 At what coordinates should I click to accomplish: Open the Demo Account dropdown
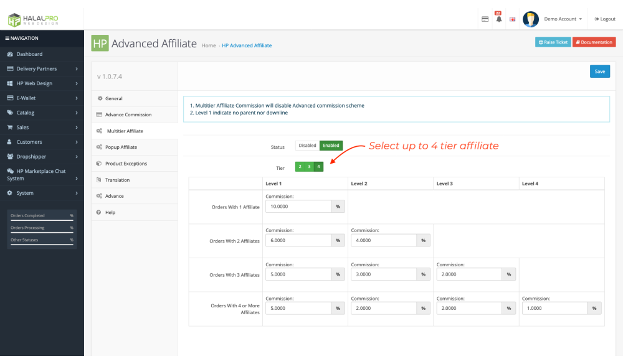click(563, 19)
